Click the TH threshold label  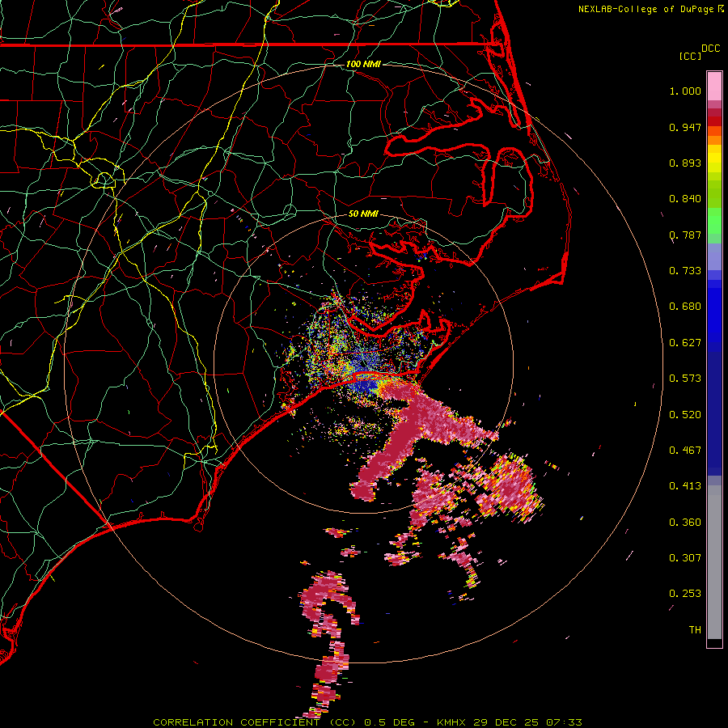pos(695,630)
